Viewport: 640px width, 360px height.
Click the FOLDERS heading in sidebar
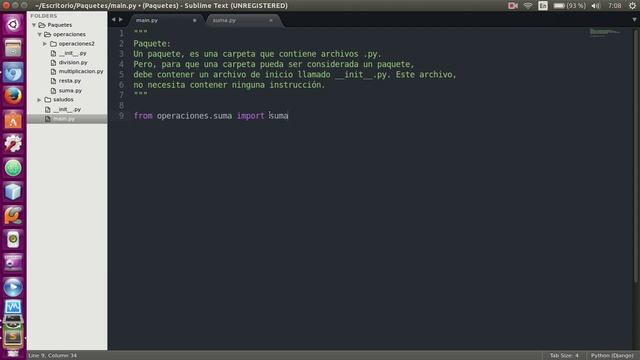pyautogui.click(x=44, y=16)
